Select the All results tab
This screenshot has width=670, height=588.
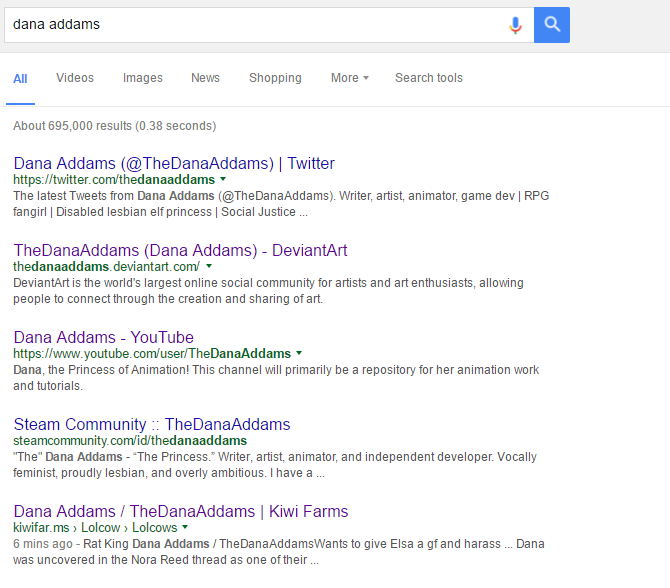coord(20,79)
